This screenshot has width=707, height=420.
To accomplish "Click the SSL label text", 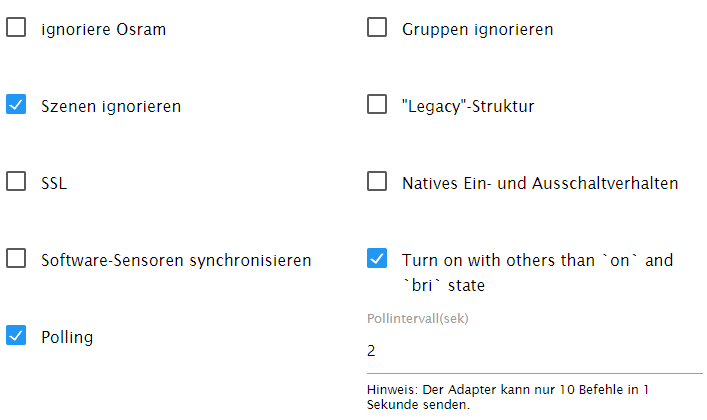I will coord(54,183).
